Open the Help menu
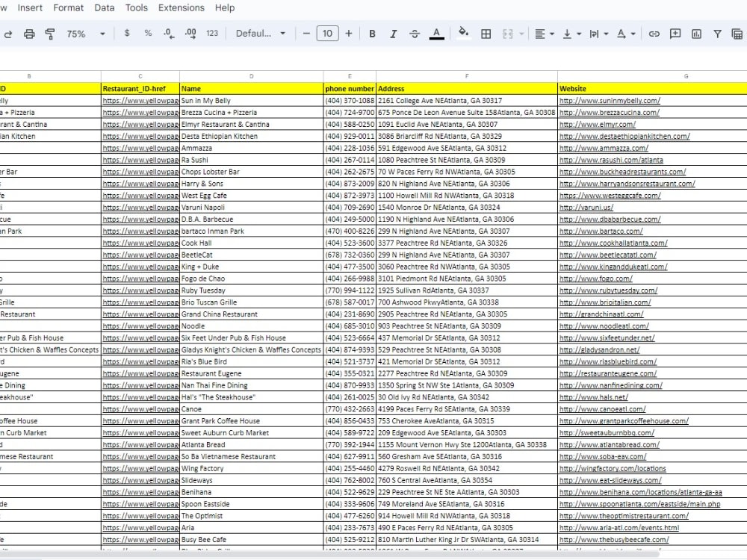The height and width of the screenshot is (560, 747). [x=224, y=7]
